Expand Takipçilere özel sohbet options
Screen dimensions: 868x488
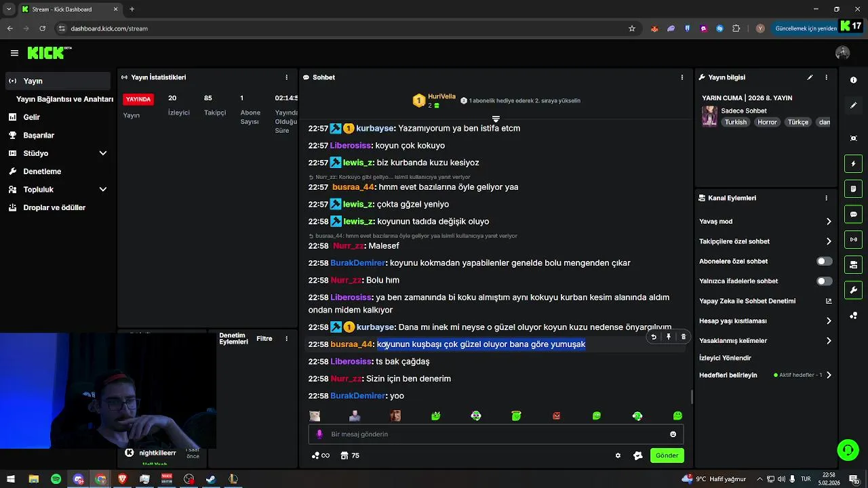coord(828,241)
